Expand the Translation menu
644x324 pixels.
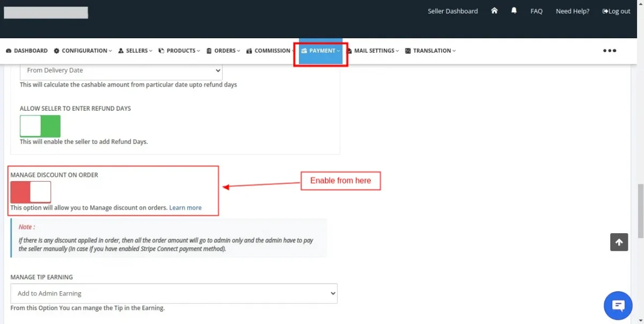[430, 51]
